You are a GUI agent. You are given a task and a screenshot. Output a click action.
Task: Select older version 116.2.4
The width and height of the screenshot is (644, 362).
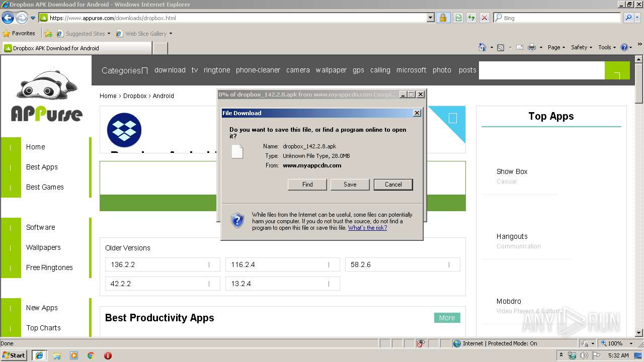tap(283, 264)
